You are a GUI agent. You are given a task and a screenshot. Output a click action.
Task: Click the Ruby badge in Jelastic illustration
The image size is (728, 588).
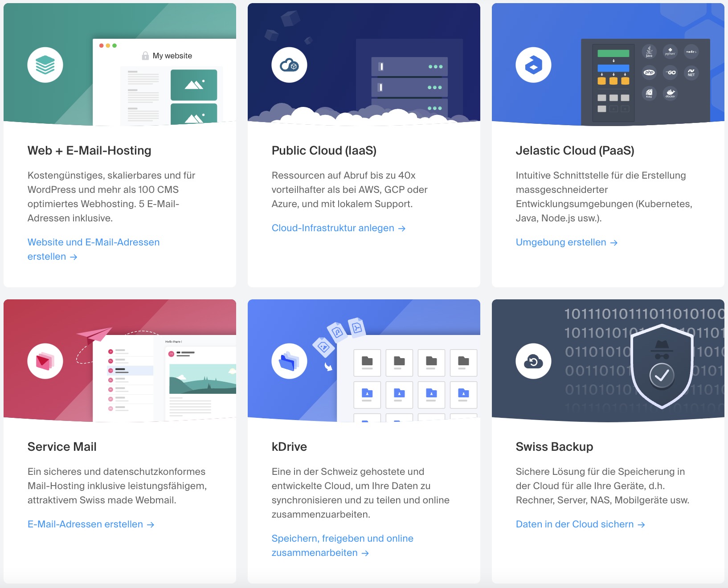tap(649, 93)
